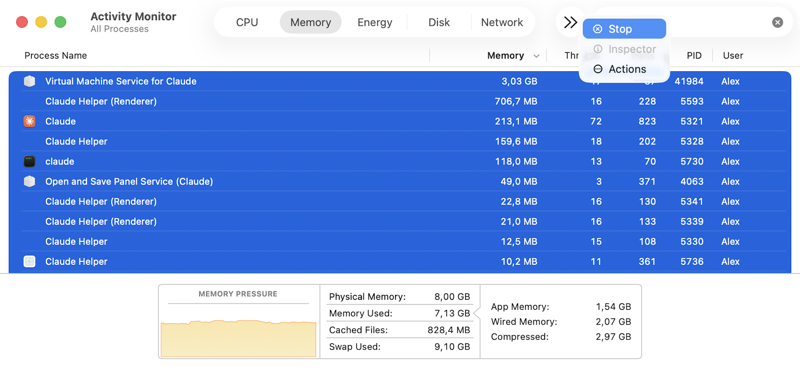800x371 pixels.
Task: Click PID 4063 in the list
Action: (691, 181)
